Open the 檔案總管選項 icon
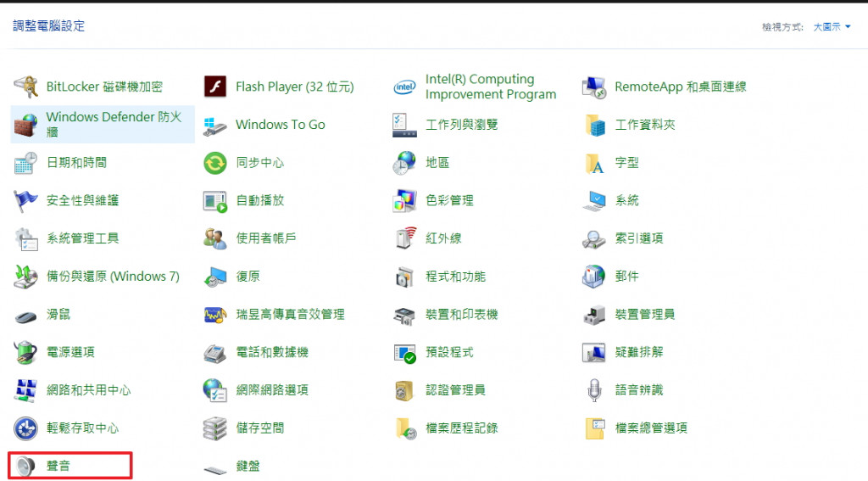Image resolution: width=868 pixels, height=481 pixels. (594, 428)
